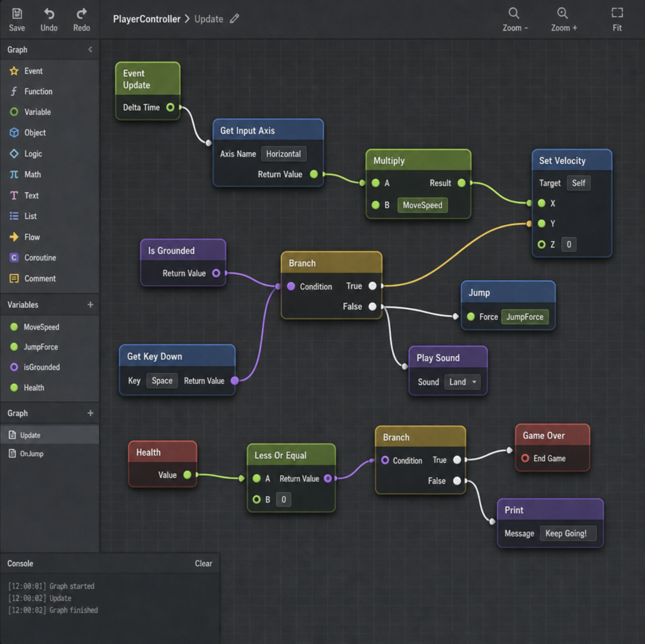Click the JumpForce field on Jump node
645x644 pixels.
(525, 317)
